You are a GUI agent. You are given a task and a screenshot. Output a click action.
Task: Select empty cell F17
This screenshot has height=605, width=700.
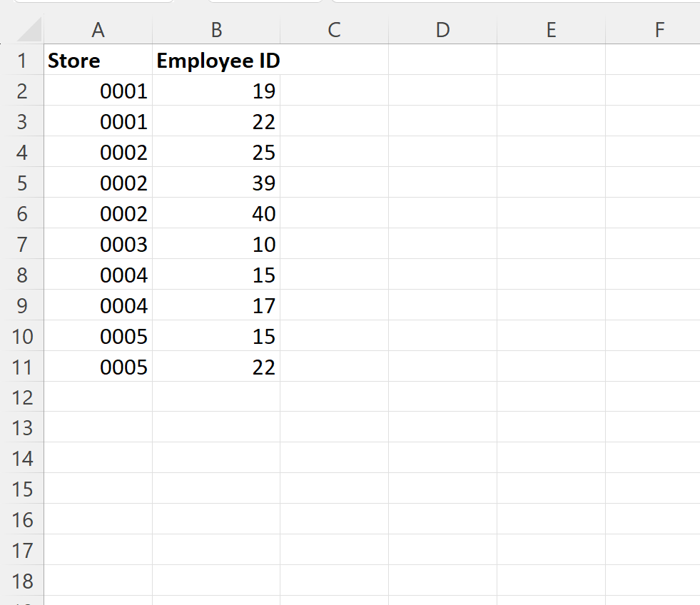pos(658,551)
